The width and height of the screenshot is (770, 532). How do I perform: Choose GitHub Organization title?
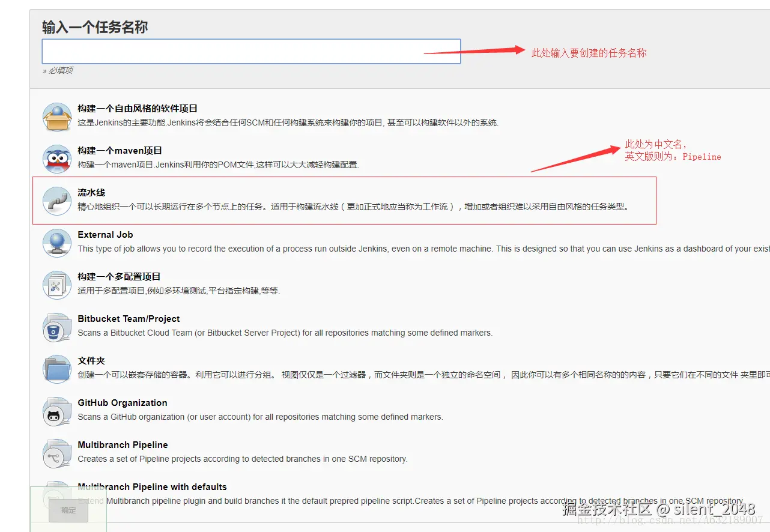coord(123,403)
